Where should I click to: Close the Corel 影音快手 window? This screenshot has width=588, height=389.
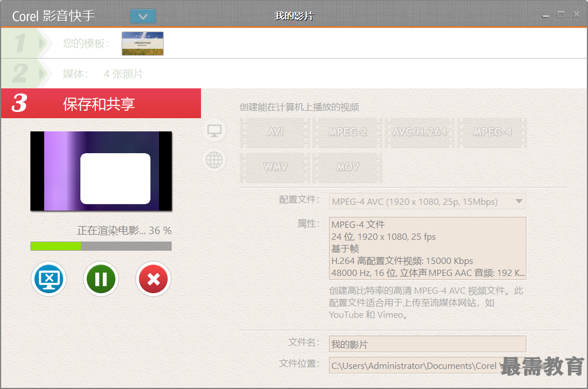coord(577,14)
